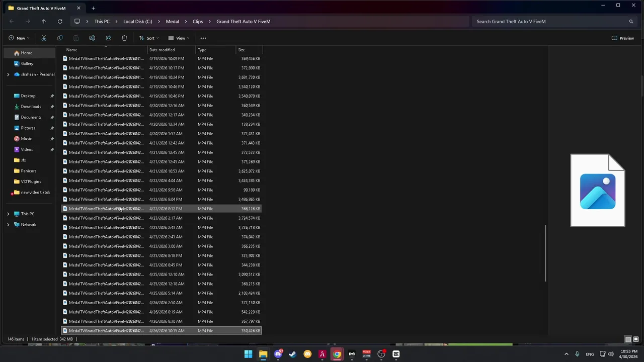
Task: Toggle the Preview pane button
Action: click(623, 38)
